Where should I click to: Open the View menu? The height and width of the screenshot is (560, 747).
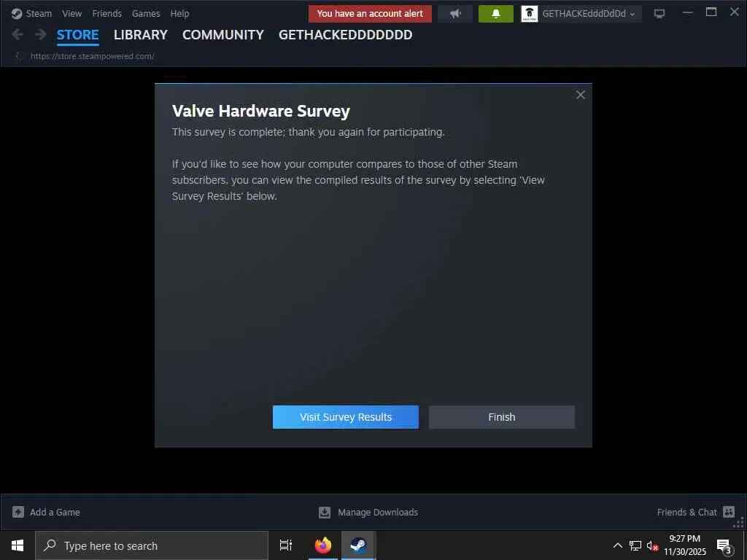71,13
